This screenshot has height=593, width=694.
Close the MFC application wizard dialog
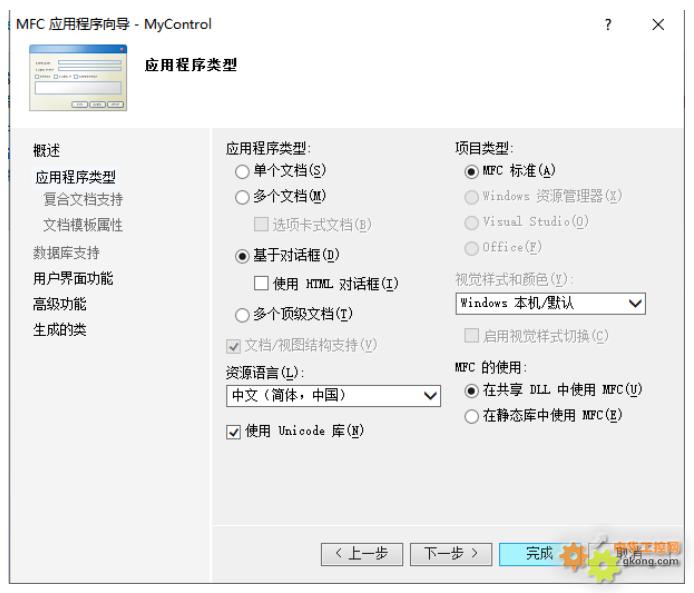(x=657, y=24)
